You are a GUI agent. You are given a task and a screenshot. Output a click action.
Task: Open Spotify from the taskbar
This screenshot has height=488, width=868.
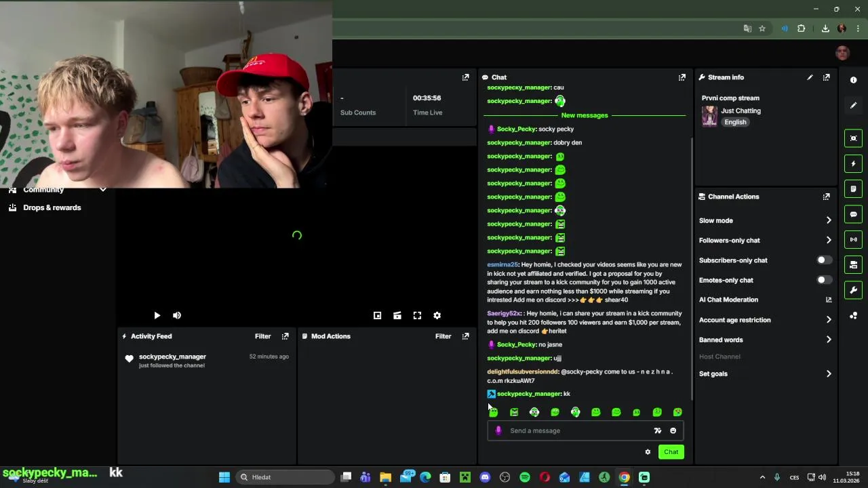[525, 477]
